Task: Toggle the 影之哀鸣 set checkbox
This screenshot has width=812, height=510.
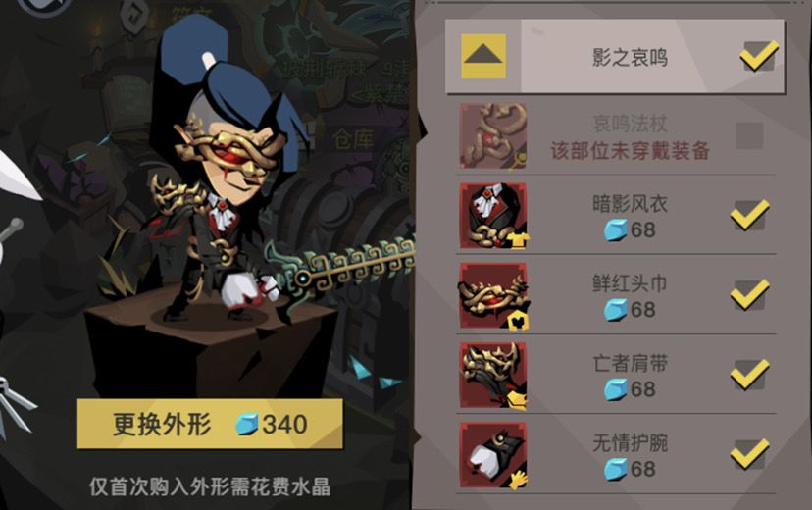Action: (759, 55)
